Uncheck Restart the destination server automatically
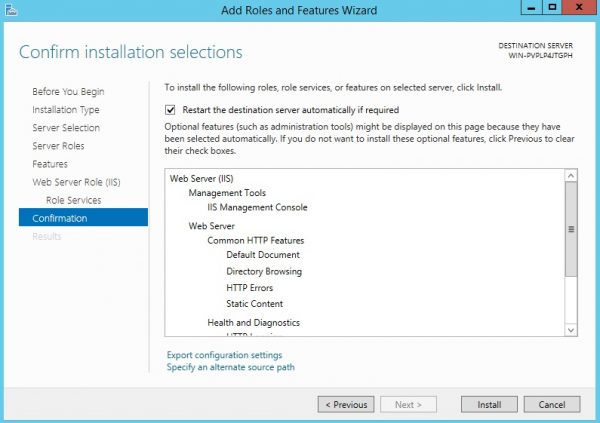Viewport: 600px width, 423px height. (170, 110)
